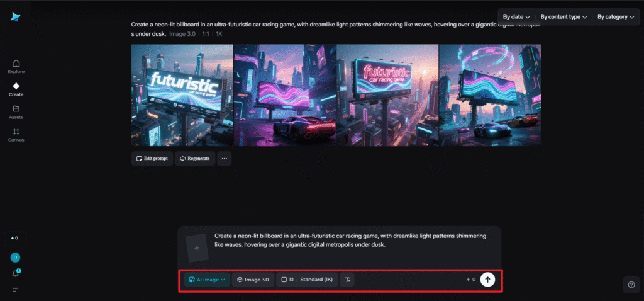Expand the By category filter
This screenshot has height=301, width=644.
(615, 17)
